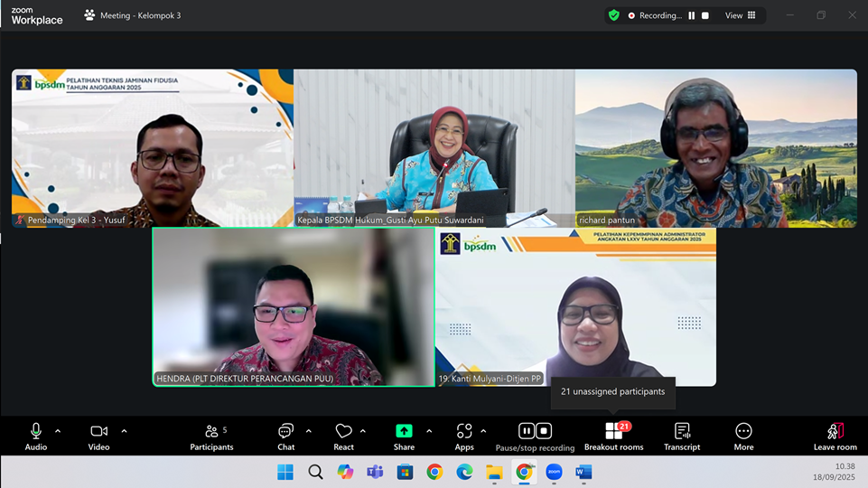
Task: Open the More options menu
Action: (743, 437)
